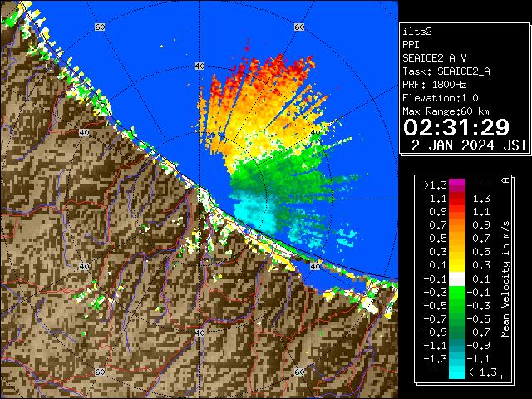This screenshot has height=399, width=532.
Task: Click the '60' range ring label in northwest
Action: click(100, 27)
